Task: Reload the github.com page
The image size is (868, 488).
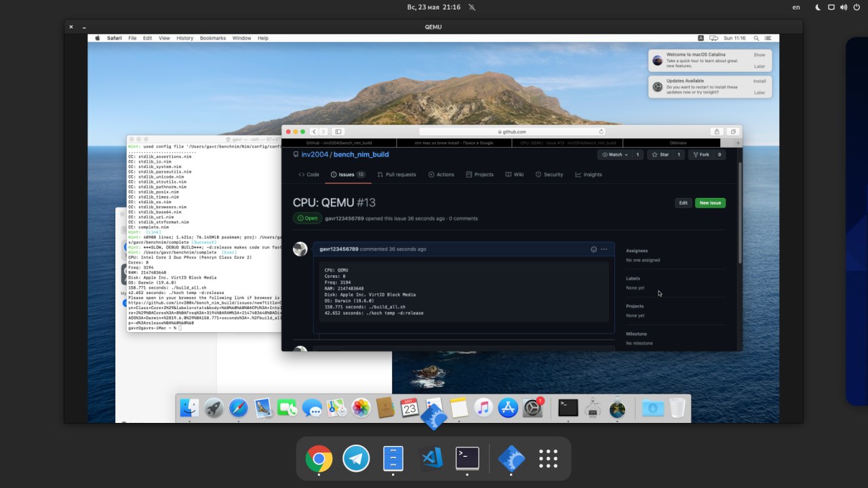Action: click(601, 131)
